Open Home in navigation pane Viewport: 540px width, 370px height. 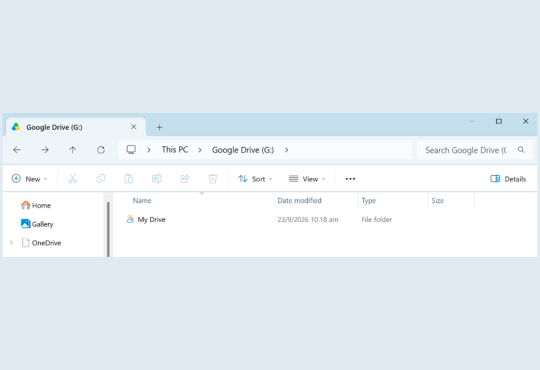pyautogui.click(x=36, y=205)
